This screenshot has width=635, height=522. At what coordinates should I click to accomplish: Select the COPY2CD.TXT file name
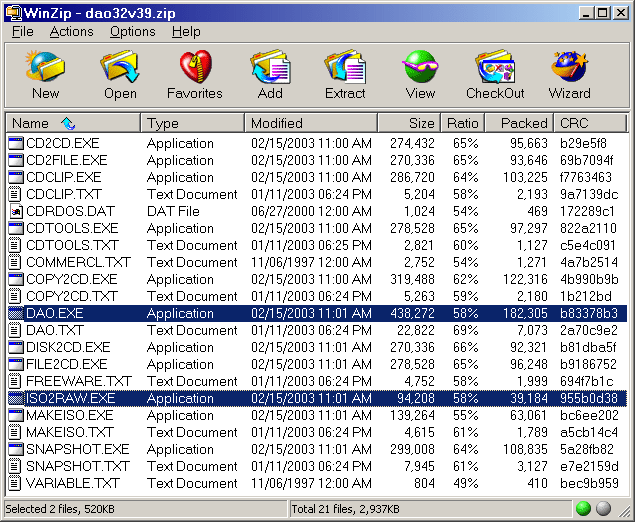coord(72,296)
